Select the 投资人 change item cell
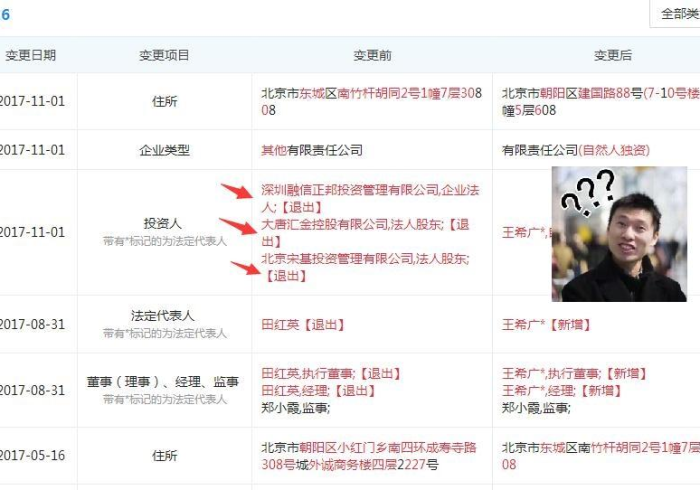Viewport: 700px width, 490px height. point(164,232)
